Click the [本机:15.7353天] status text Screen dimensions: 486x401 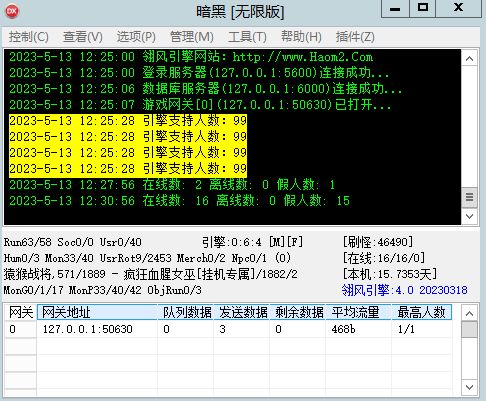(390, 274)
